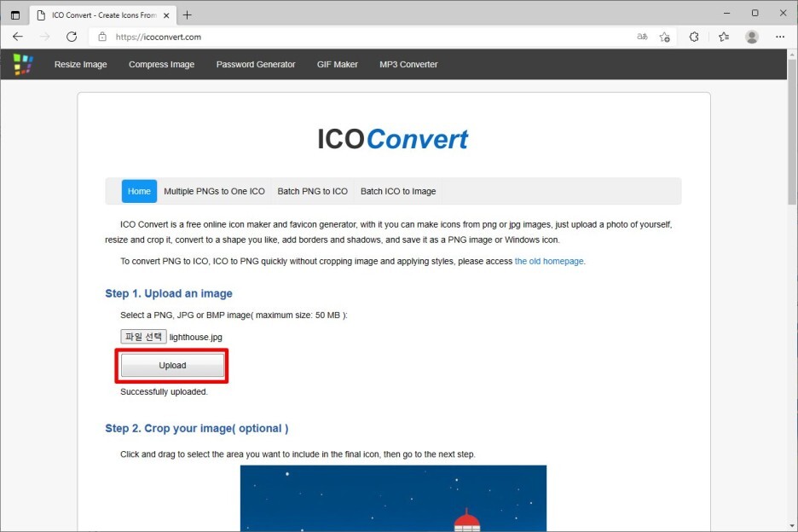
Task: Minimize the browser window
Action: (x=726, y=14)
